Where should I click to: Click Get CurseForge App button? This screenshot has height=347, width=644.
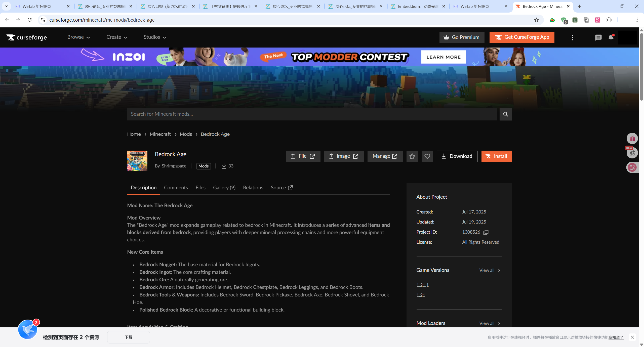[522, 37]
